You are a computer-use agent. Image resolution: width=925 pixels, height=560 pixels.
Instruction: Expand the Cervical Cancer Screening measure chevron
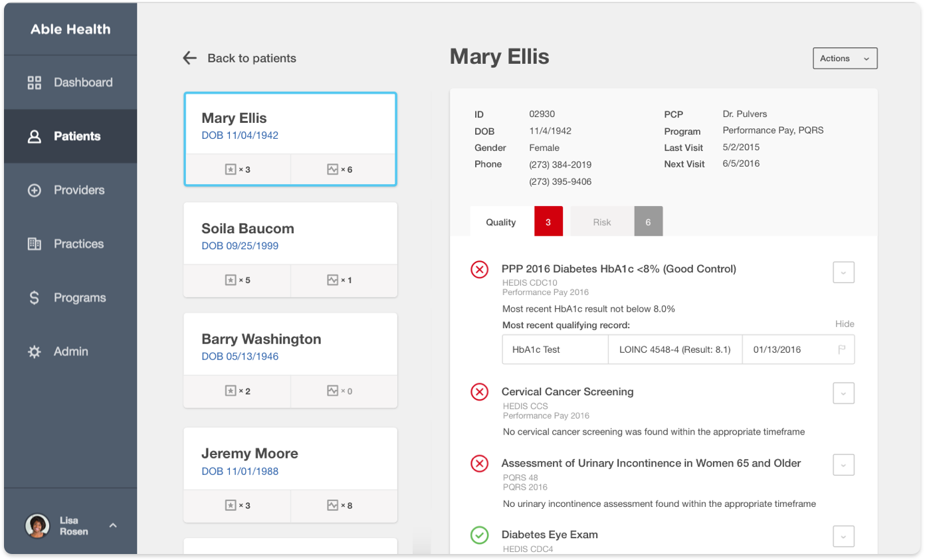click(843, 393)
